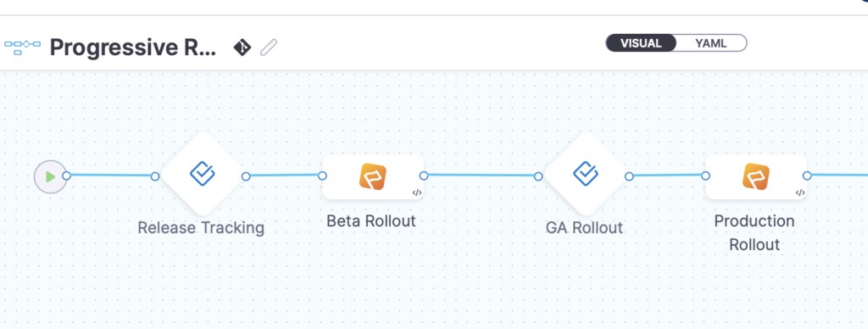Click the Production Rollout label text

(754, 232)
